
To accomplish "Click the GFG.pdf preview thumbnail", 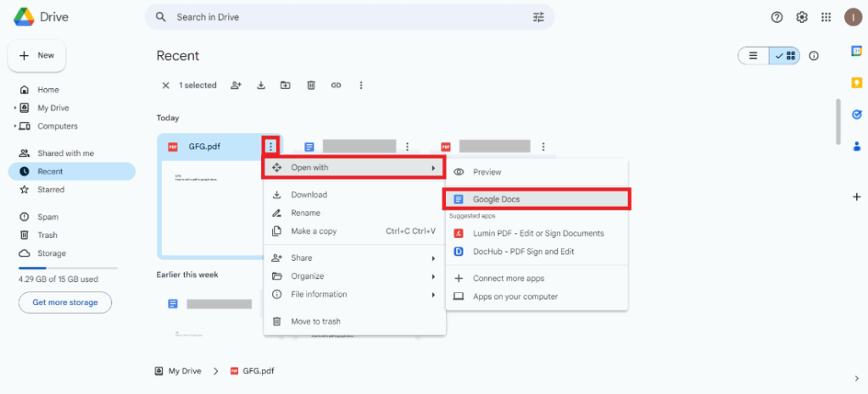I will [x=211, y=208].
